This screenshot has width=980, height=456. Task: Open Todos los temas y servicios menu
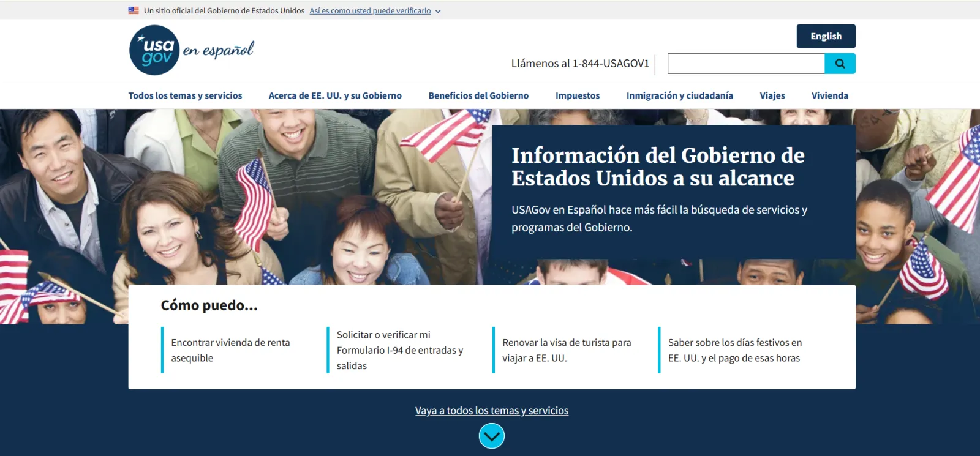point(185,95)
